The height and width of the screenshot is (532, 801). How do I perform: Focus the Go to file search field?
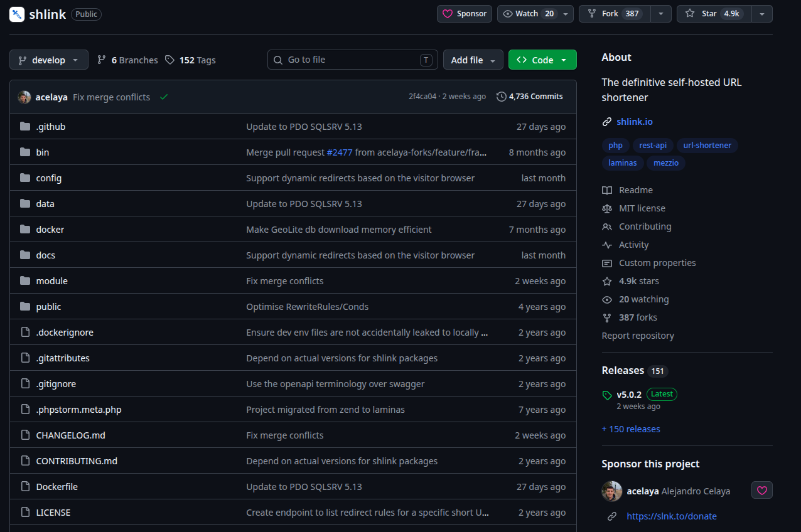(353, 60)
